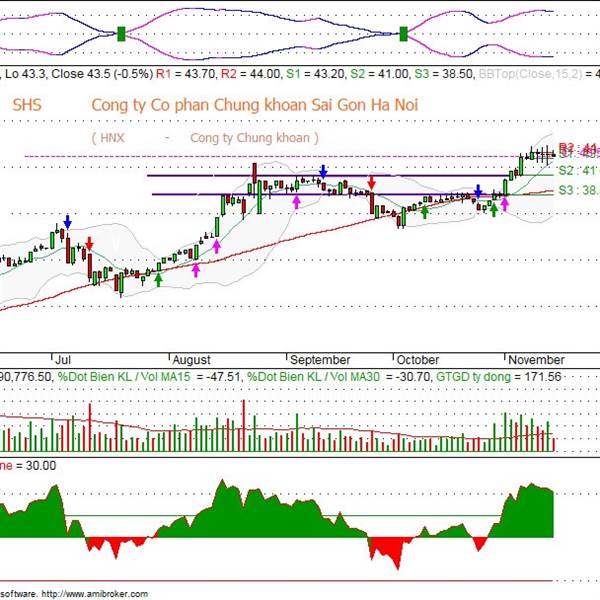Click the Lo 43.3 value

point(25,73)
